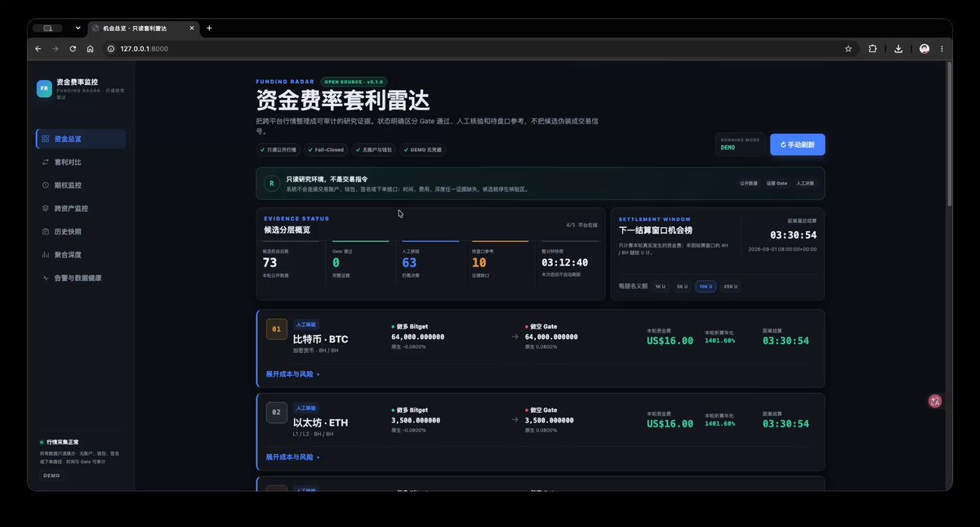Click the 待盘口参考 count 10
The image size is (980, 527).
point(479,263)
